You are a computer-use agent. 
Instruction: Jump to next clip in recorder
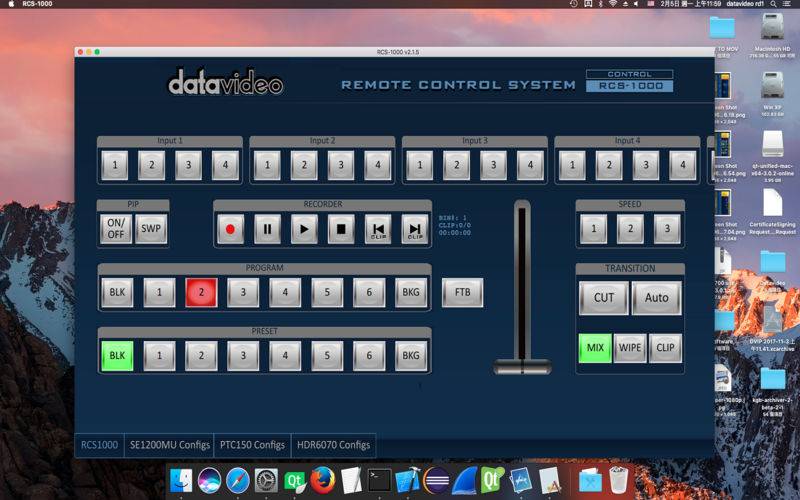click(415, 229)
